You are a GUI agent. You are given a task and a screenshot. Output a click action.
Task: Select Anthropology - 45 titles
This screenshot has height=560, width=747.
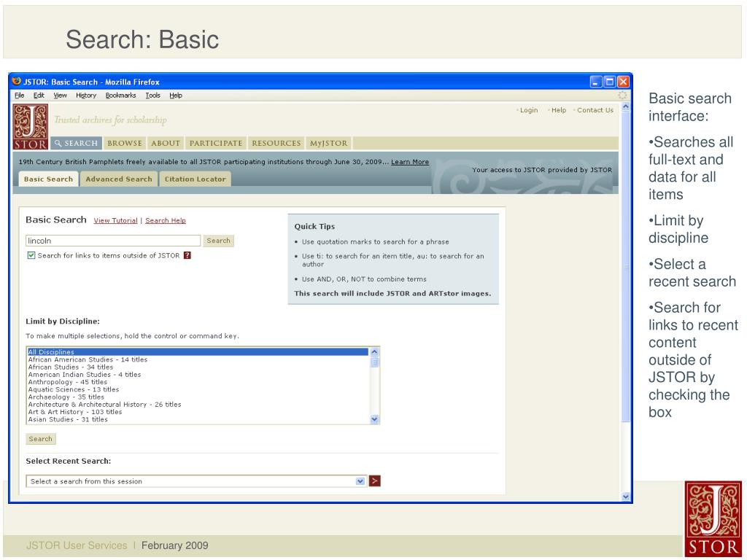tap(198, 382)
